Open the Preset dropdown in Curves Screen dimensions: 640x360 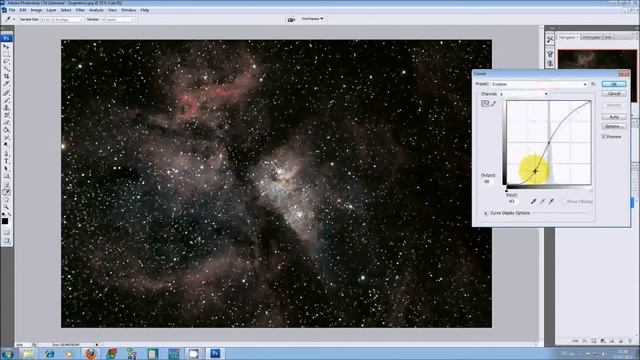pos(539,84)
